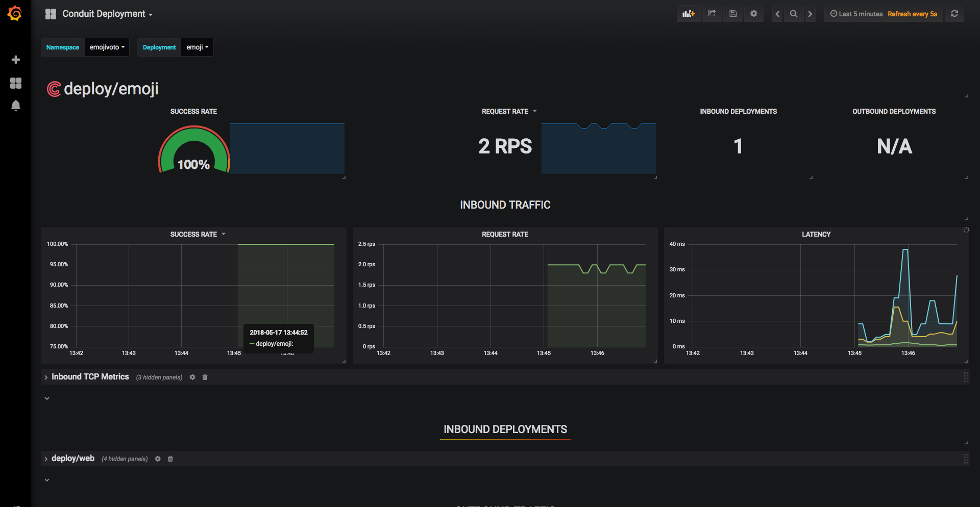Click the 100% success rate gauge

click(x=194, y=149)
